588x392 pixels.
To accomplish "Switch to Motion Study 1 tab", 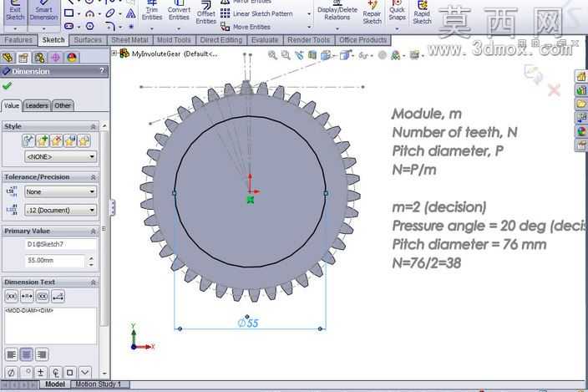I will point(99,384).
